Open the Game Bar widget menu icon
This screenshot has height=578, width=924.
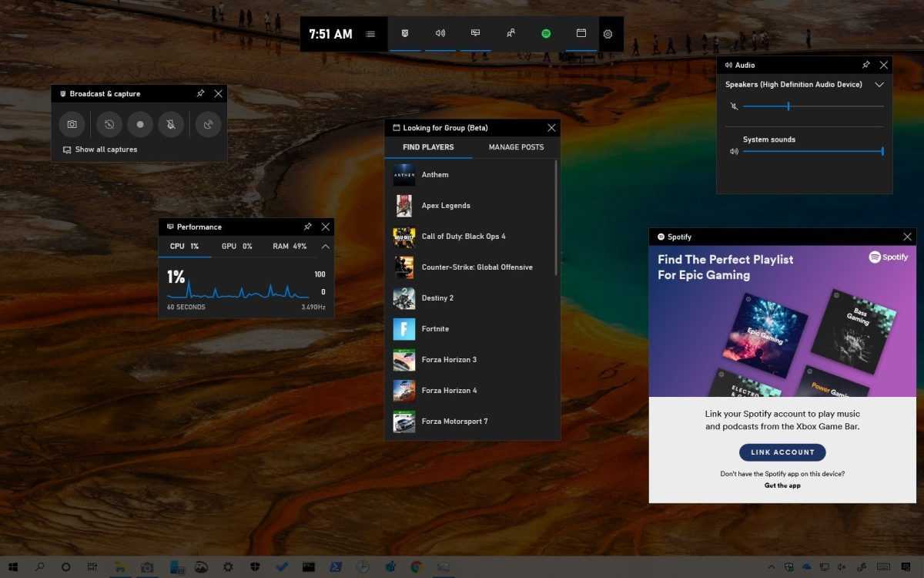coord(370,33)
